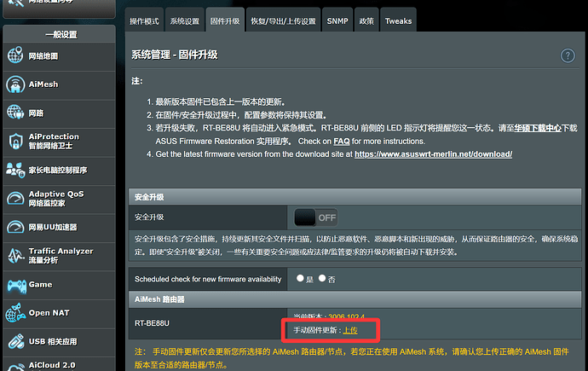Open the Open NAT icon
Image resolution: width=588 pixels, height=371 pixels.
click(15, 313)
